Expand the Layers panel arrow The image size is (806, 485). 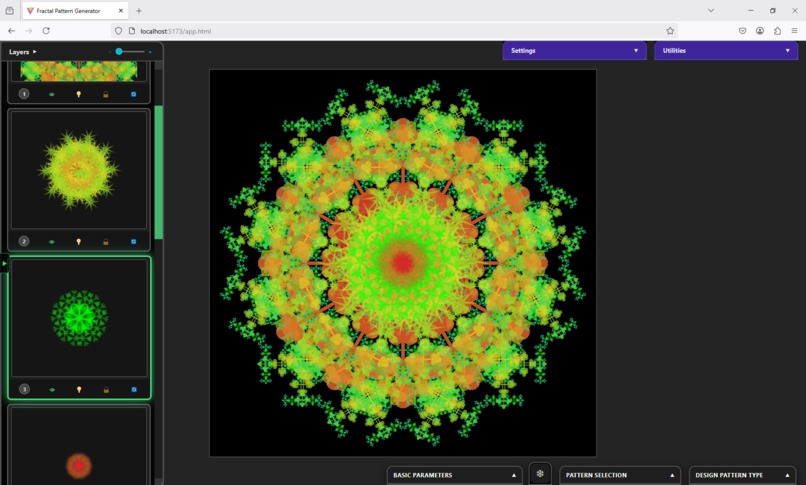pyautogui.click(x=34, y=51)
